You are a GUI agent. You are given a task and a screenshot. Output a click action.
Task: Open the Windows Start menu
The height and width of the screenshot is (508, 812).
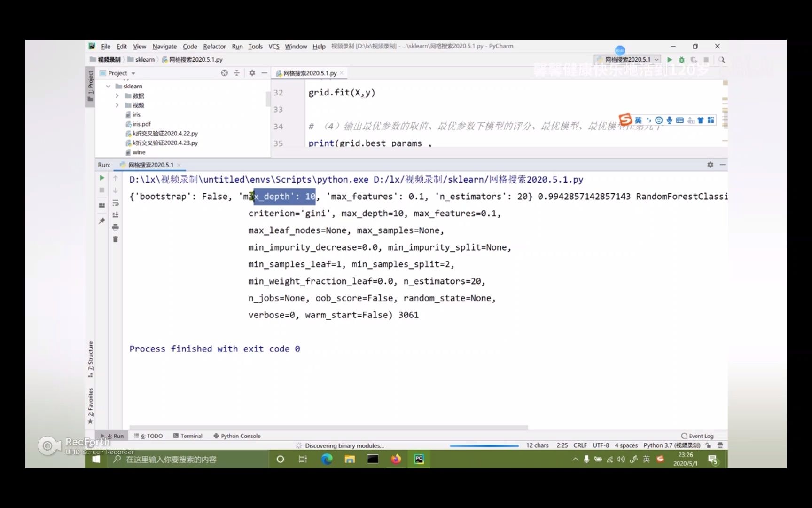pos(96,460)
